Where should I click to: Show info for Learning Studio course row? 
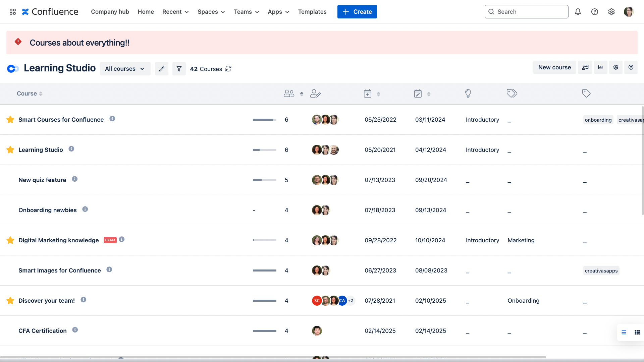tap(71, 149)
